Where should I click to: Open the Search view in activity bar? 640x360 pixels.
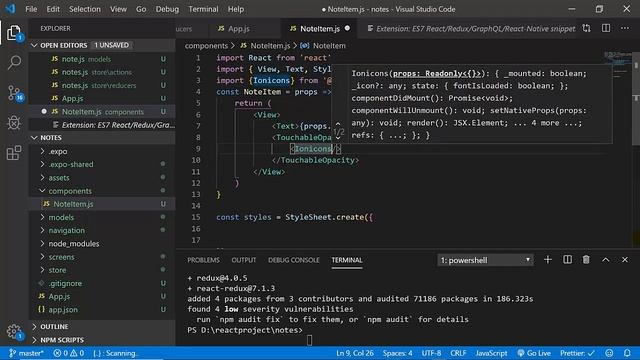(x=14, y=62)
